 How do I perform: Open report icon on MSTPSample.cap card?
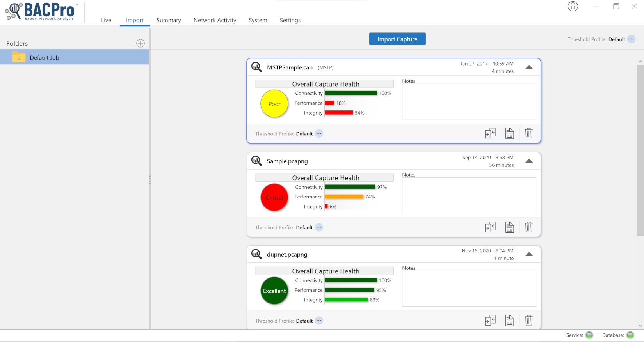pos(509,133)
